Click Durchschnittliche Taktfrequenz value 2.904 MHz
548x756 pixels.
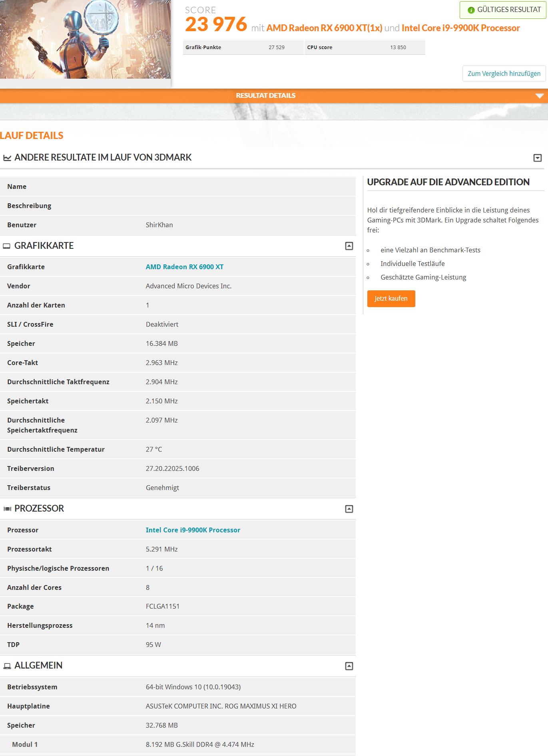[x=162, y=382]
